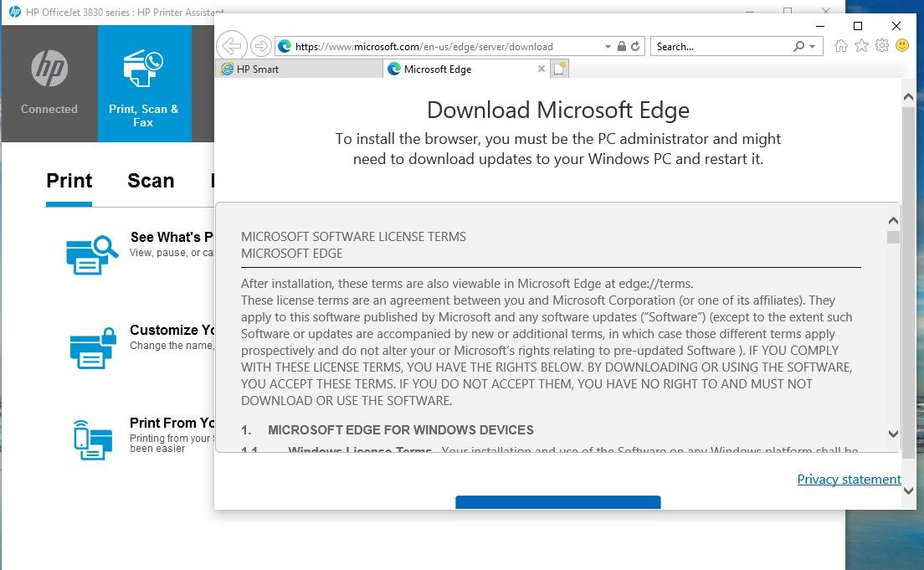Click the blue download button at page bottom

click(558, 502)
